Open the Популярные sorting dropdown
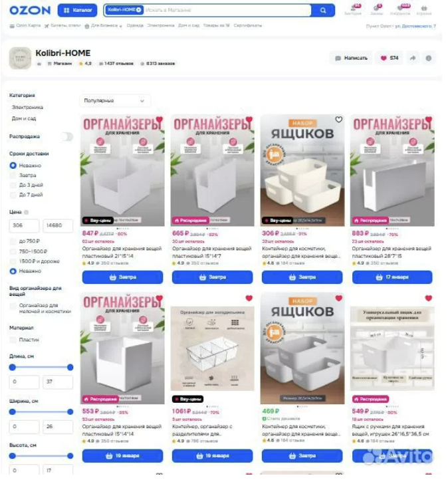 pos(114,101)
